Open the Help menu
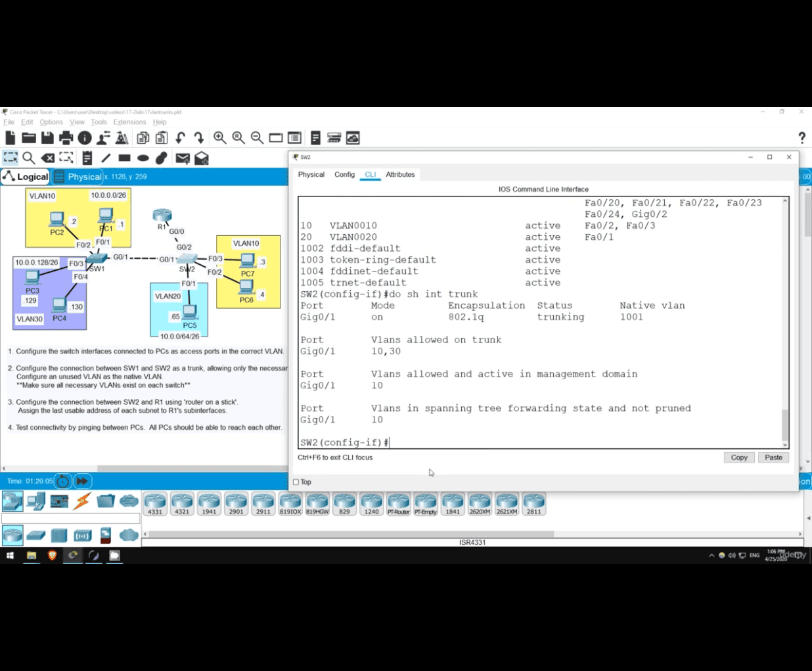This screenshot has height=671, width=812. 160,122
